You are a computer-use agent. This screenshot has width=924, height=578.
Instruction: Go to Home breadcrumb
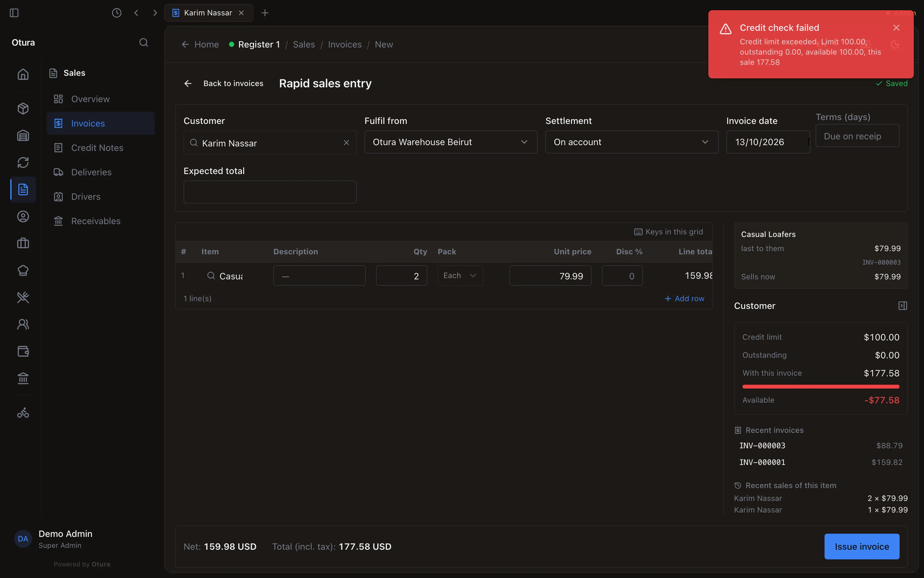click(200, 44)
